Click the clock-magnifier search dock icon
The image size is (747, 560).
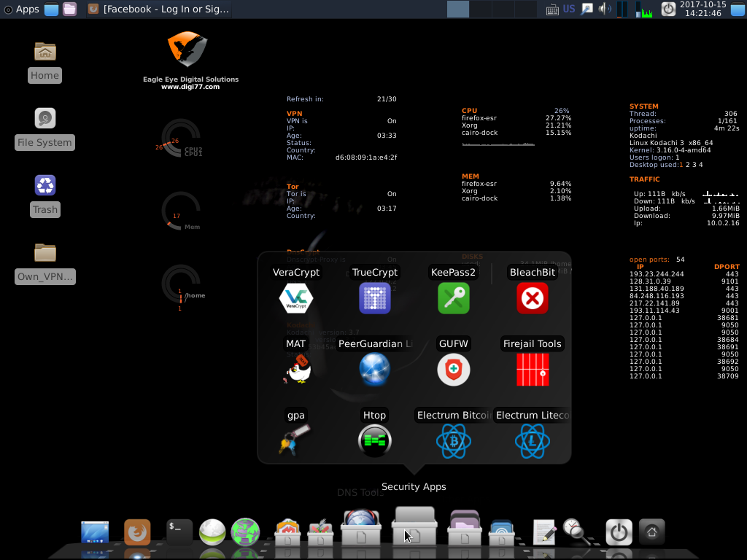(x=576, y=532)
